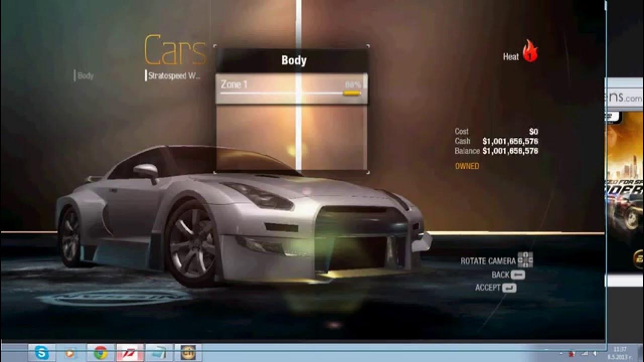
Task: Click the Heat label text
Action: (511, 57)
